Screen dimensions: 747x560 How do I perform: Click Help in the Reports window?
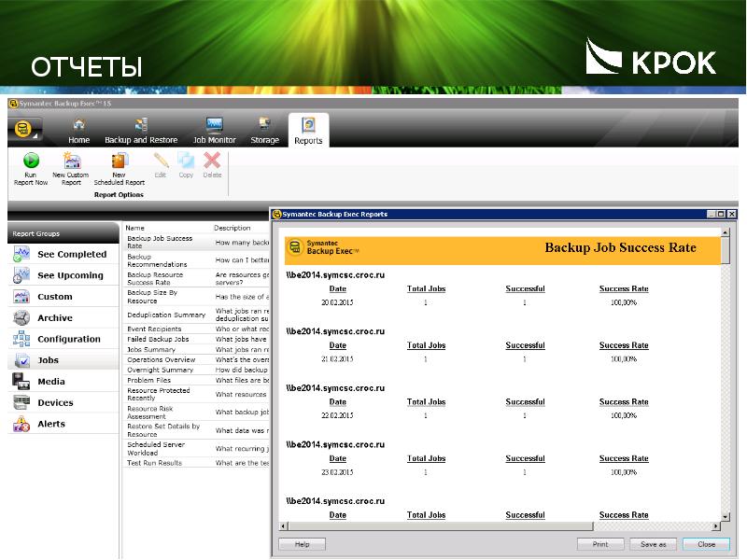click(x=302, y=544)
